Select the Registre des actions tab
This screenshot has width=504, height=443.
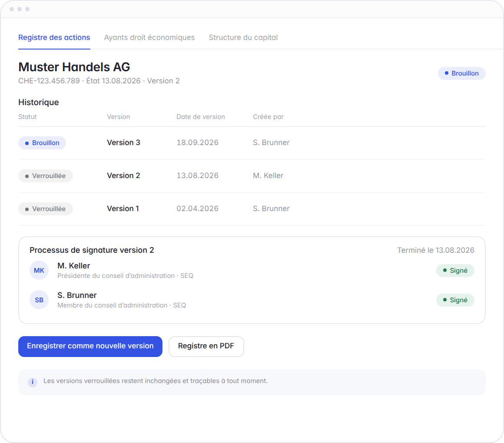point(54,38)
